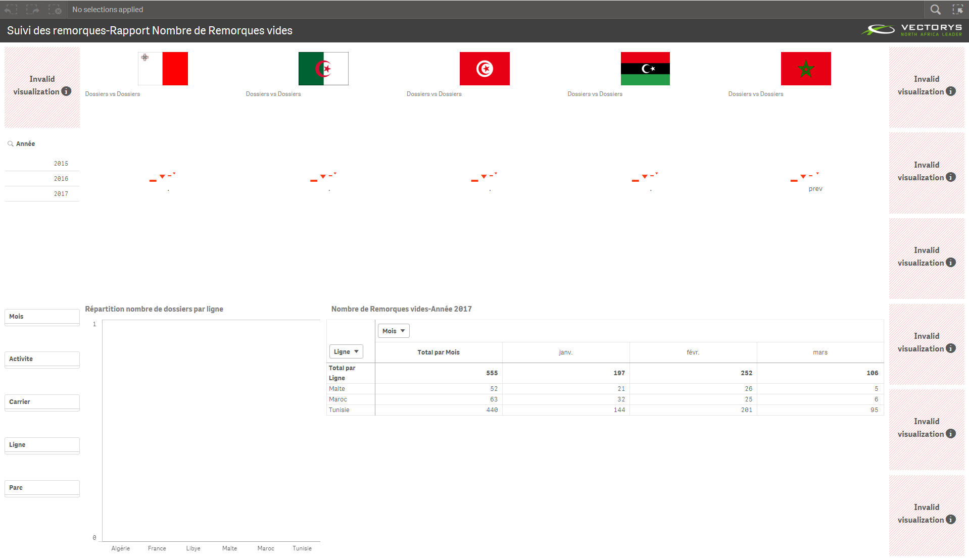
Task: Click the Tunisie axis label in bar chart
Action: [x=302, y=548]
